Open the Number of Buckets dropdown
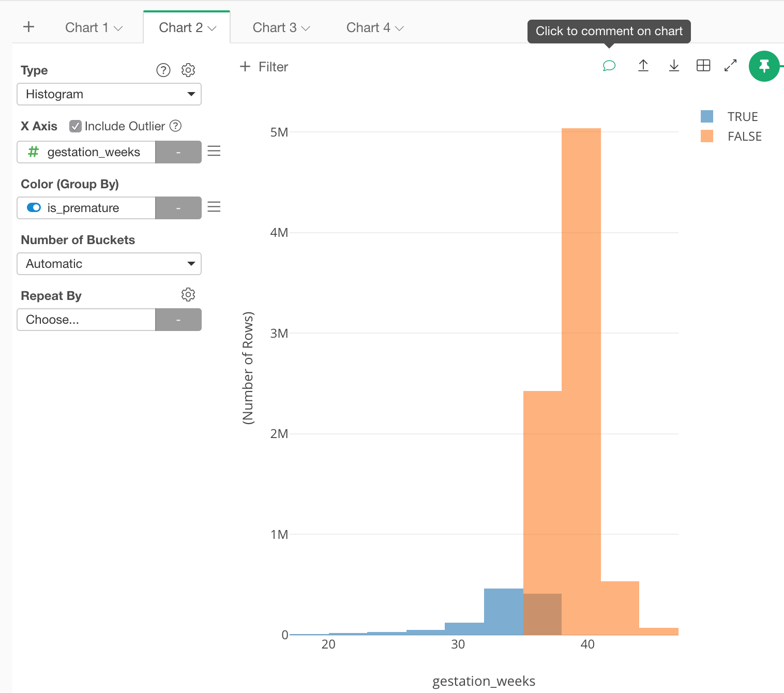This screenshot has height=693, width=784. [109, 264]
